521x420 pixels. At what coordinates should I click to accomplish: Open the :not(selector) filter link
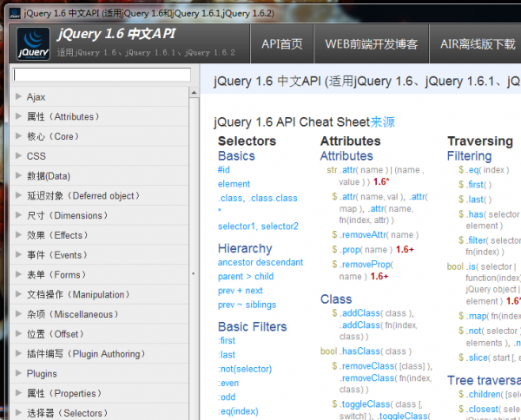point(245,369)
